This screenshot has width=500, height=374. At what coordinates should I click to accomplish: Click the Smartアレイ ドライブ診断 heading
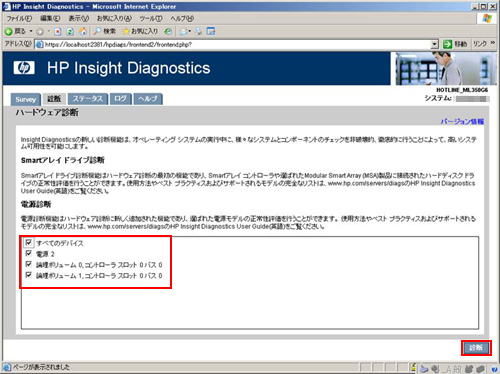[x=63, y=160]
